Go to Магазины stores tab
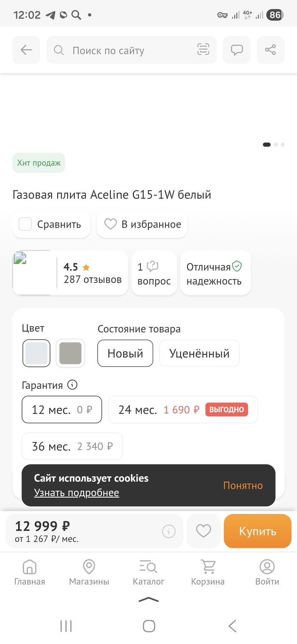This screenshot has width=297, height=644. tap(89, 573)
